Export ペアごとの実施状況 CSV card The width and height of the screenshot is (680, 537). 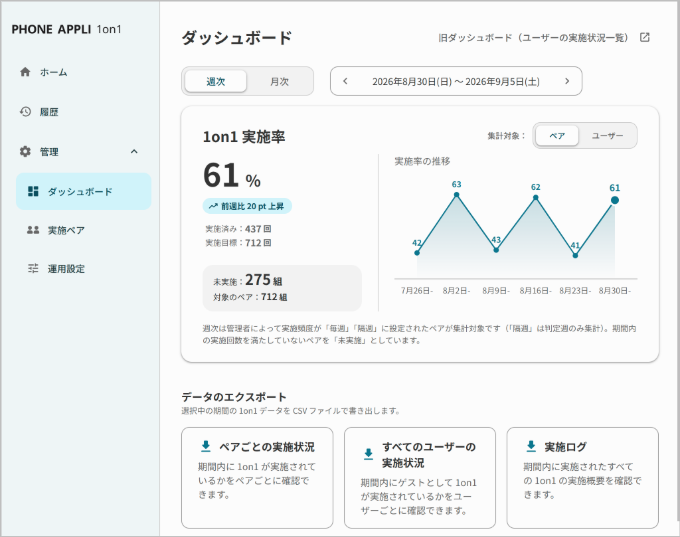(x=257, y=478)
